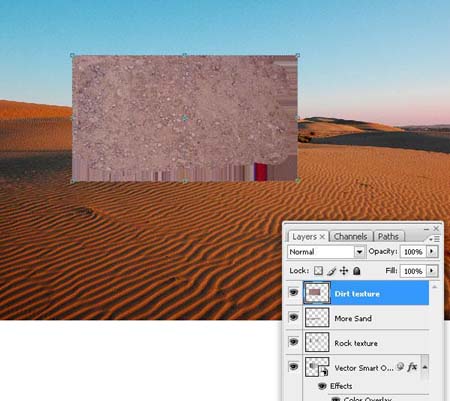Select the Dirt texture layer name
Viewport: 450px width, 401px height.
[x=357, y=294]
